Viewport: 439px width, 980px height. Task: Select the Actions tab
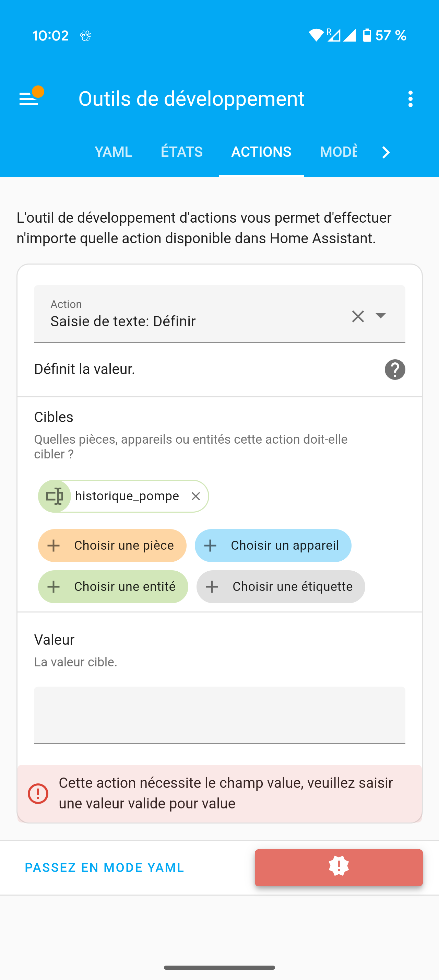click(261, 152)
